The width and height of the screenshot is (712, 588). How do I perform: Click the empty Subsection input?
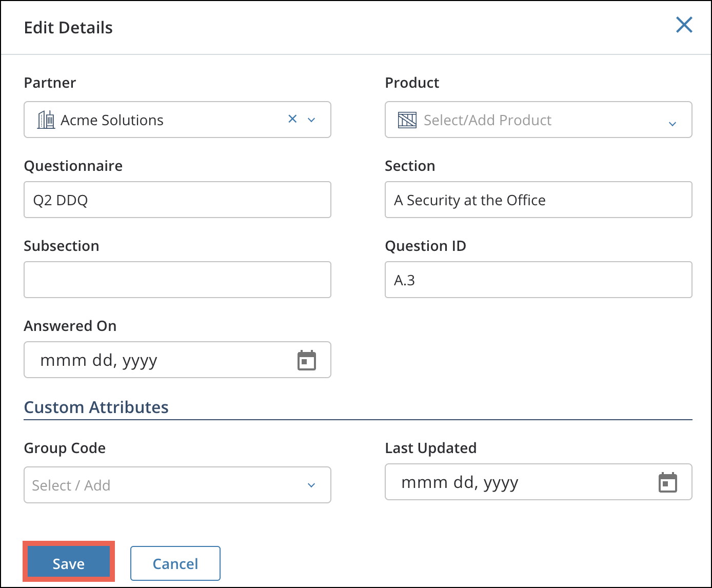[x=177, y=280]
